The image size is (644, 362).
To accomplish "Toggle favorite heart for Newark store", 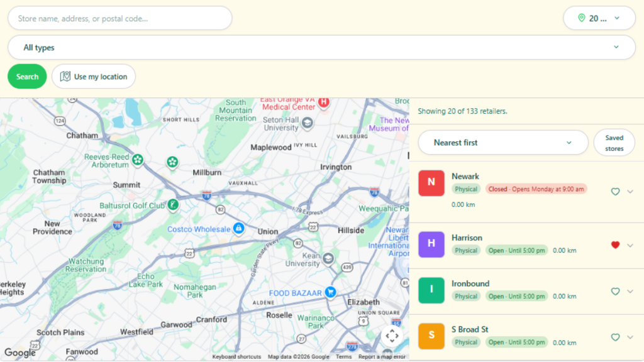I will (615, 191).
